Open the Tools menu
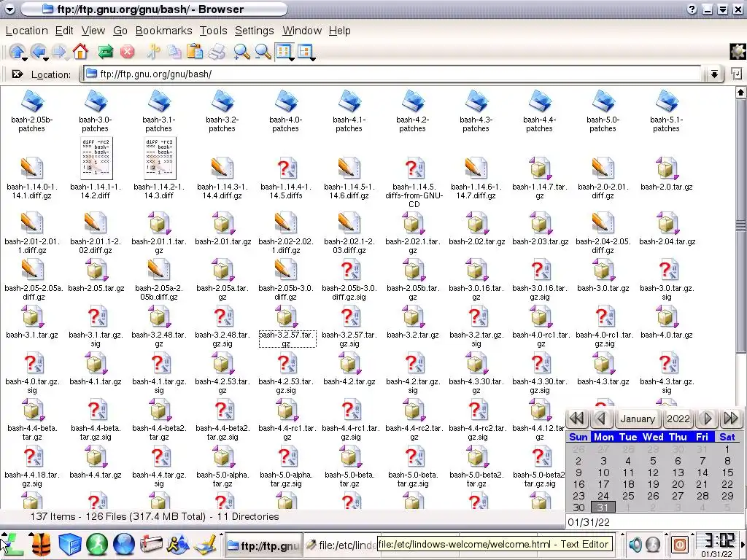 point(213,31)
